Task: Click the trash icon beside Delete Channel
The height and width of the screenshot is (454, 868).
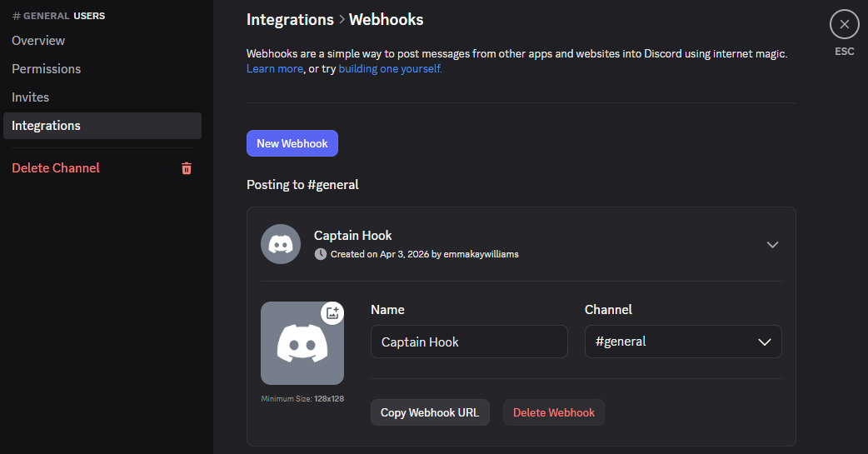Action: coord(187,168)
